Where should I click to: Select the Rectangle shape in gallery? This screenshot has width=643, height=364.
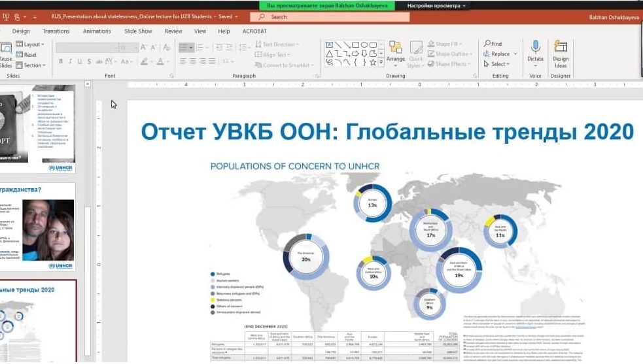[x=356, y=44]
